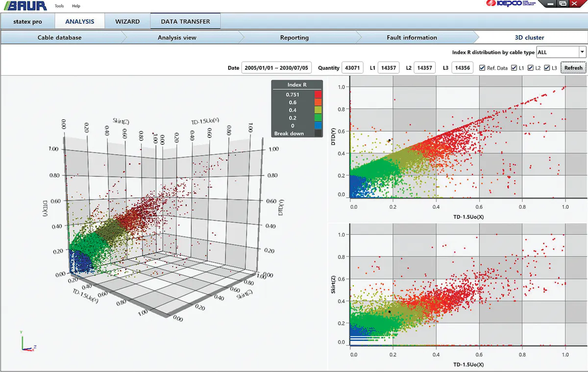
Task: Select the ALL cable type combo box
Action: pos(561,52)
